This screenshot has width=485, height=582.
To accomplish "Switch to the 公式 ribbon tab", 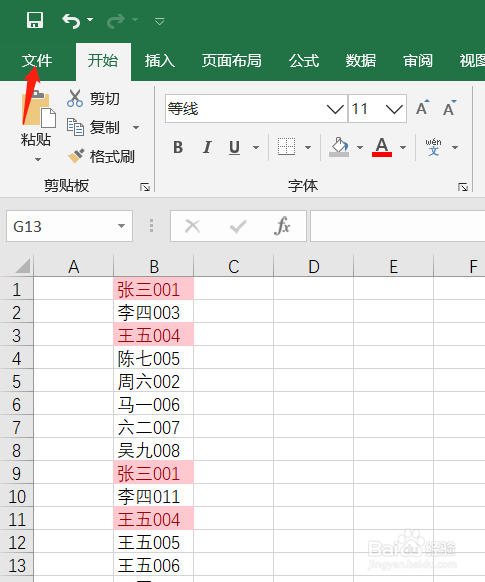I will click(x=304, y=61).
